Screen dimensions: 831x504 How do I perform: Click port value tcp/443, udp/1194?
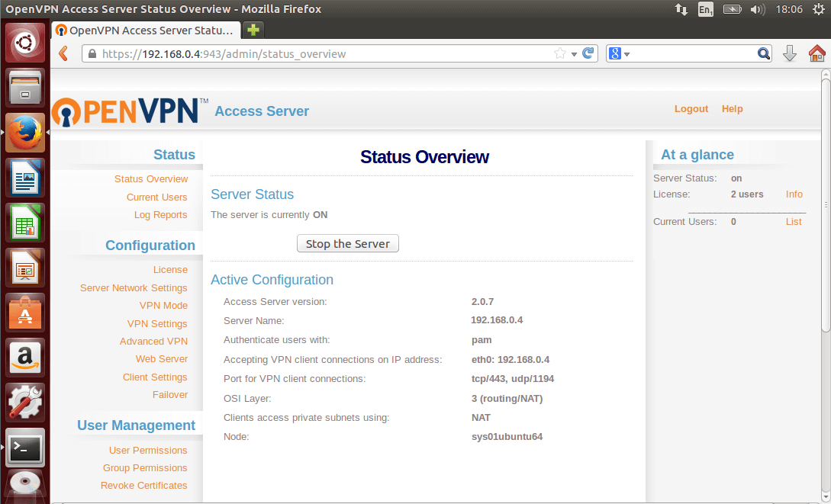coord(513,379)
